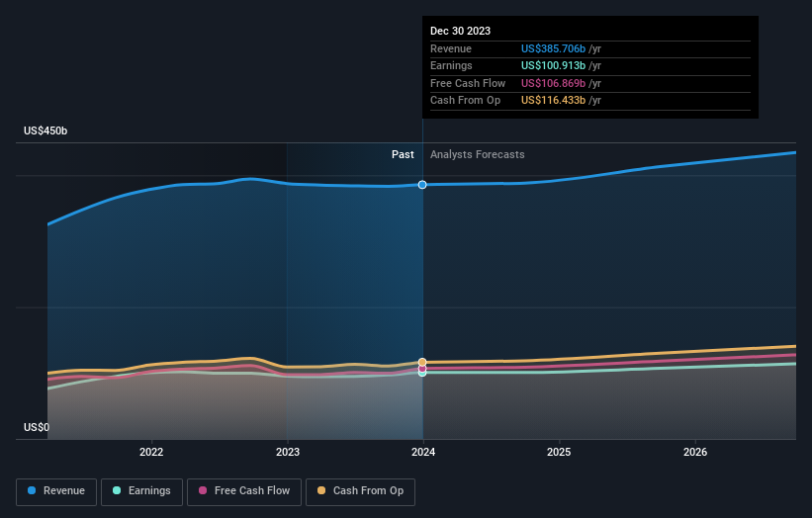Toggle the Cash From Op legend button
The height and width of the screenshot is (518, 812).
click(x=360, y=491)
